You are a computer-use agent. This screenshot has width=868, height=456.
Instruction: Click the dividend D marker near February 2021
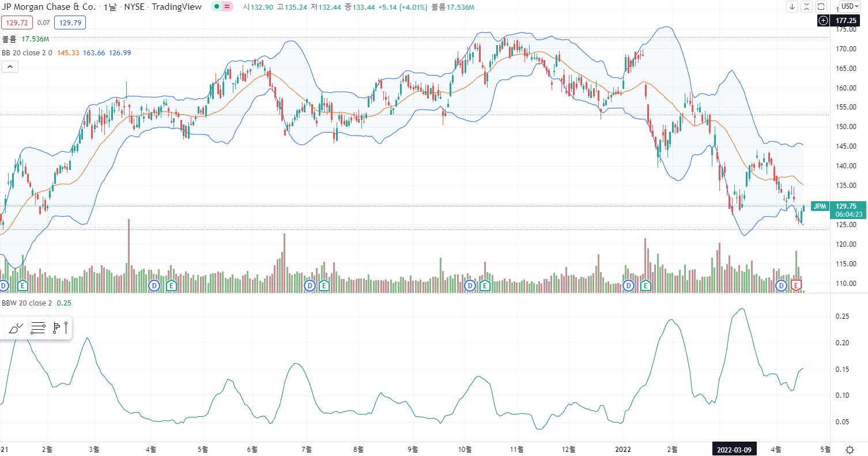[3, 285]
